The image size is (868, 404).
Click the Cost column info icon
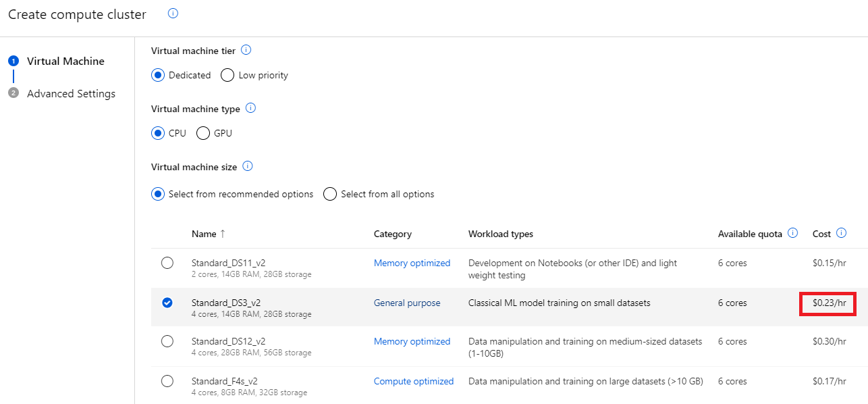tap(842, 233)
